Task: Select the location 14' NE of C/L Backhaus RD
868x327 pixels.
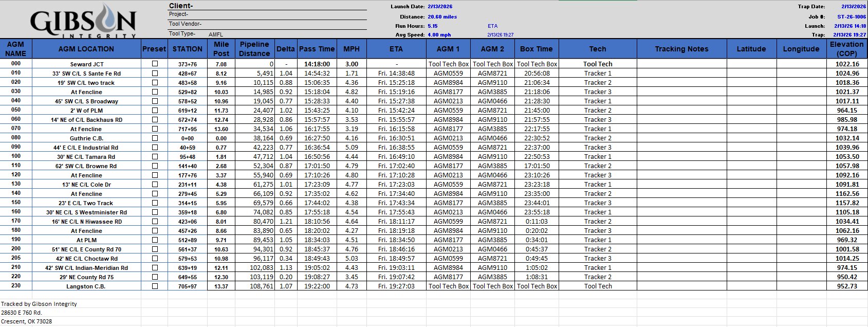Action: 87,120
